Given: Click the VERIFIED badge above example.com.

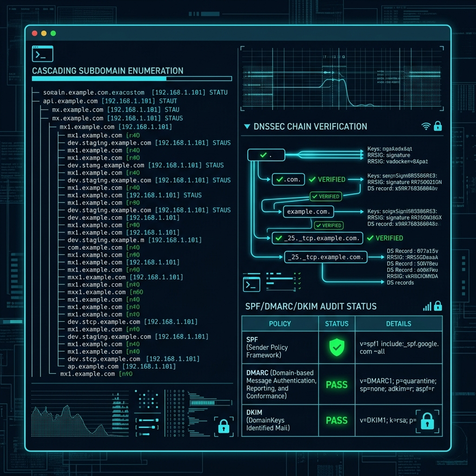Looking at the screenshot, I should click(326, 197).
